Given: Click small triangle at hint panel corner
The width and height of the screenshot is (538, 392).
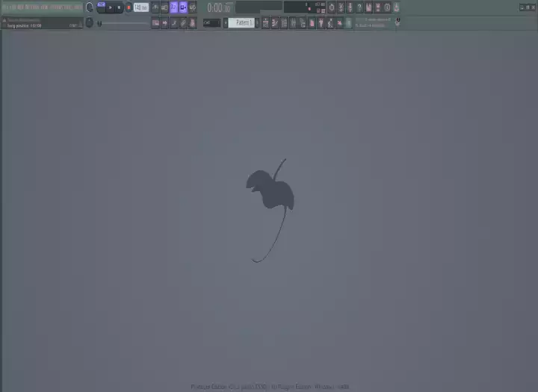Looking at the screenshot, I should pyautogui.click(x=4, y=20).
